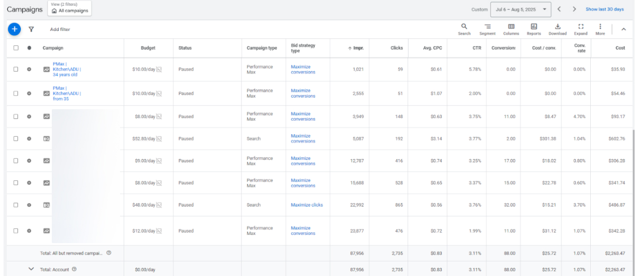Click in the Add filter field
Image resolution: width=644 pixels, height=276 pixels.
tap(60, 29)
